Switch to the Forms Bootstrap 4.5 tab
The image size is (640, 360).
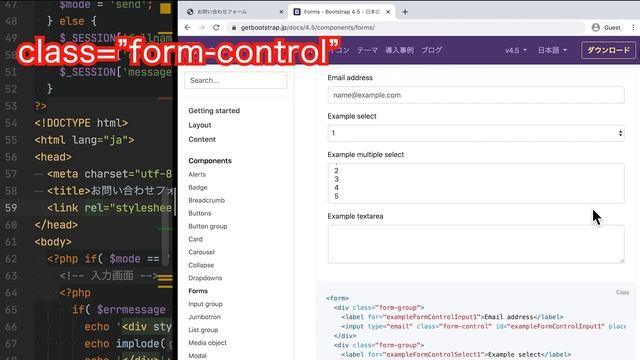[x=341, y=12]
